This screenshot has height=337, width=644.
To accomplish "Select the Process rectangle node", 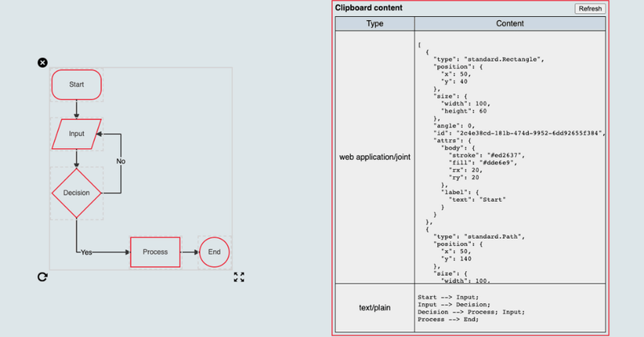I will point(155,252).
